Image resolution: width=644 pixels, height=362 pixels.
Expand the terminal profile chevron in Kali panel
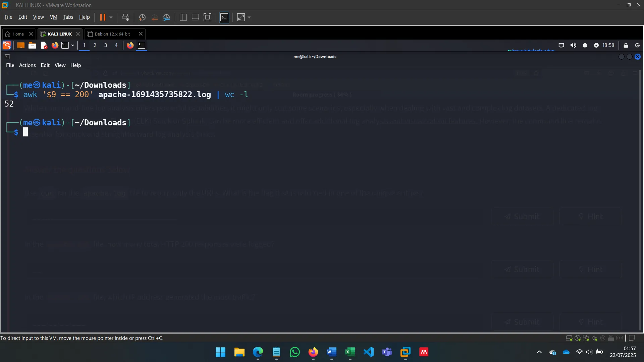pyautogui.click(x=73, y=45)
